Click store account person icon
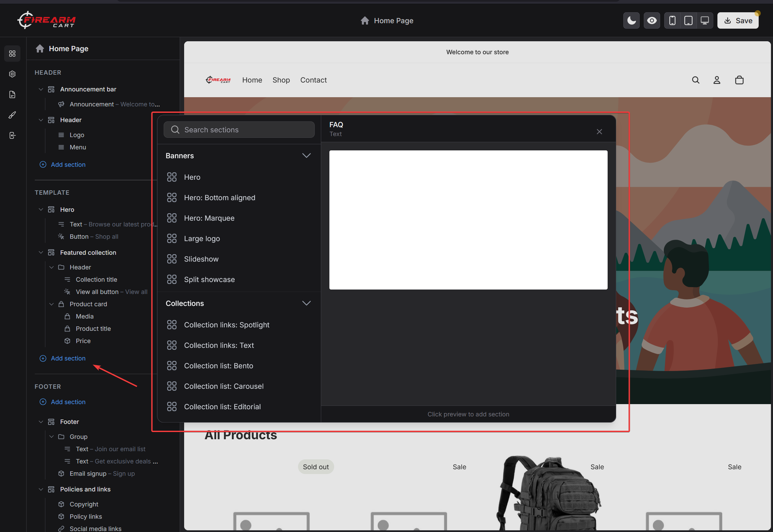This screenshot has width=773, height=532. (x=717, y=80)
